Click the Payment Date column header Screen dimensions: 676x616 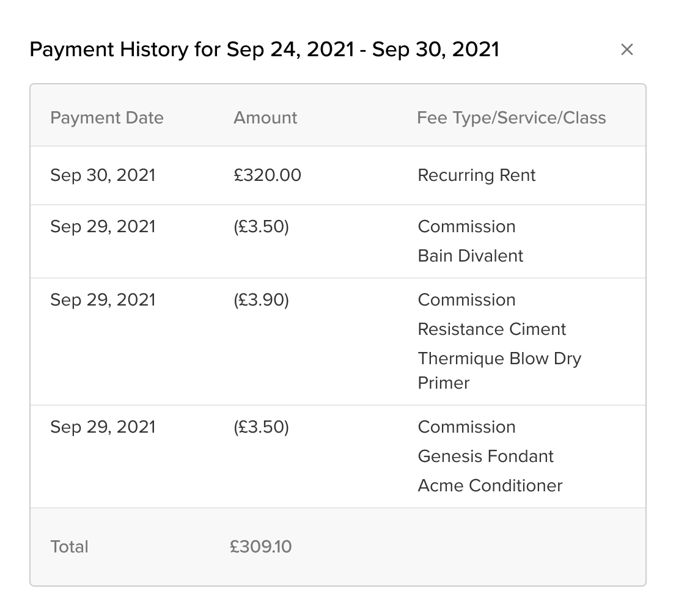pos(107,117)
